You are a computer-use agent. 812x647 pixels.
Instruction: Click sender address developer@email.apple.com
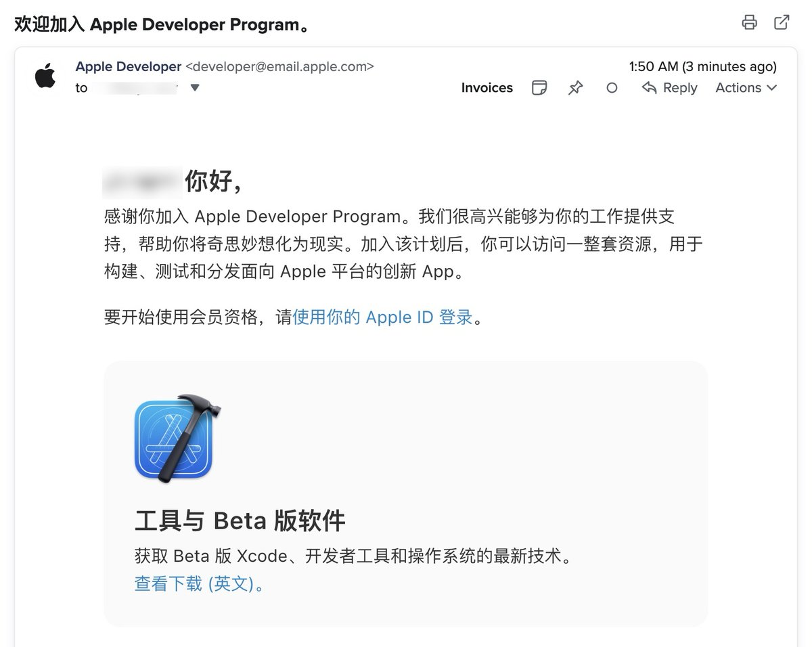279,66
